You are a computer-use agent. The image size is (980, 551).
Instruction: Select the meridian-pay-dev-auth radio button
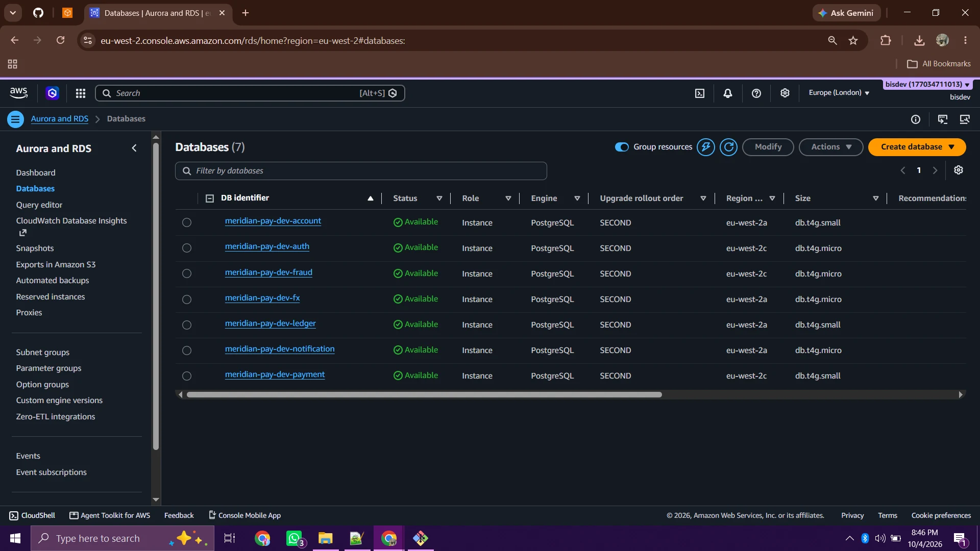click(x=187, y=248)
